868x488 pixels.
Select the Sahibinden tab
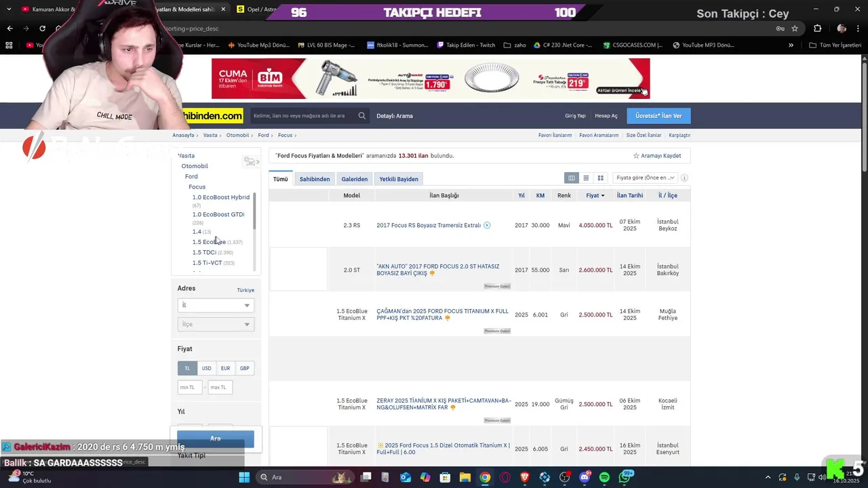(x=315, y=179)
